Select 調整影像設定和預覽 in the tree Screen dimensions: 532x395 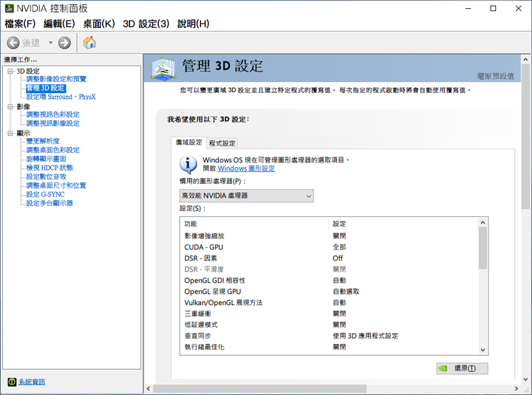[x=56, y=79]
